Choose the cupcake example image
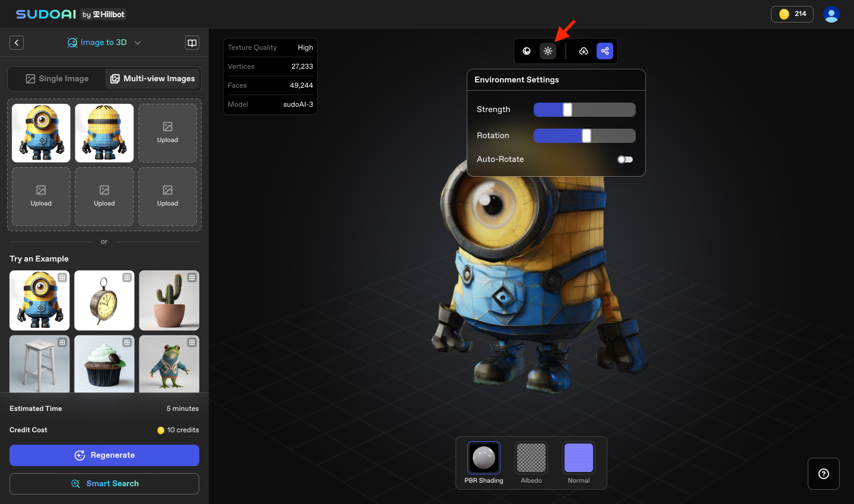 tap(104, 364)
